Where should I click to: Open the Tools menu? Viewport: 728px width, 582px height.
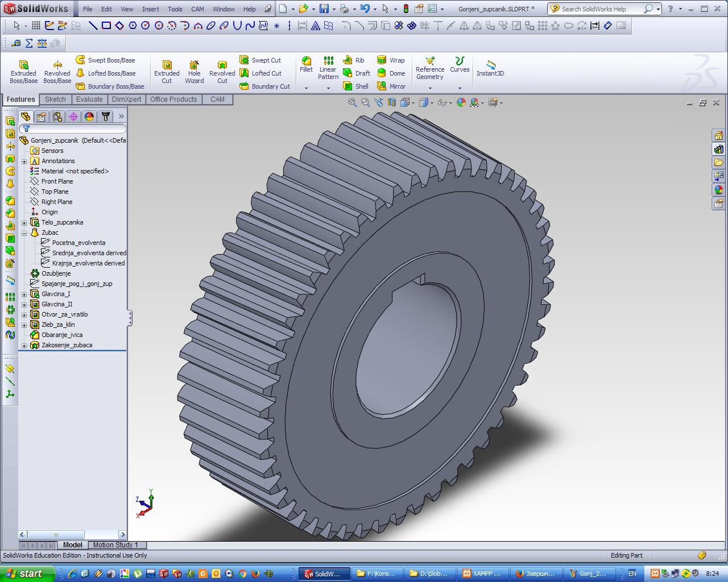tap(175, 9)
